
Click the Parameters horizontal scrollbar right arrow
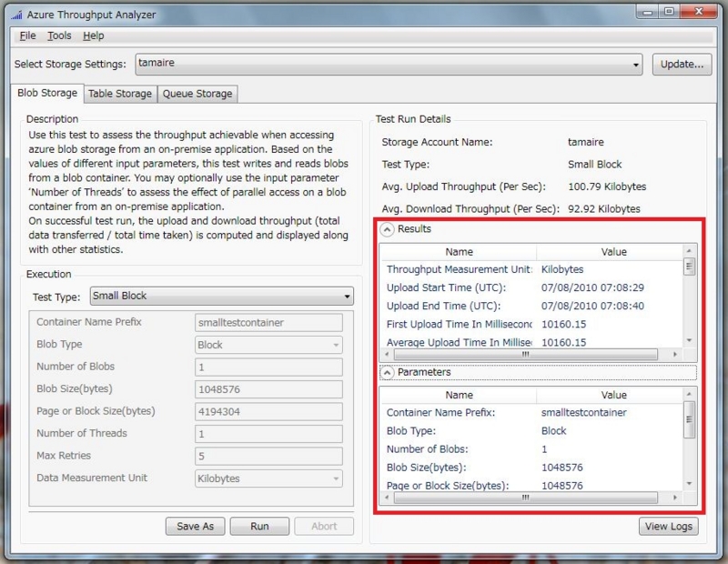click(675, 498)
